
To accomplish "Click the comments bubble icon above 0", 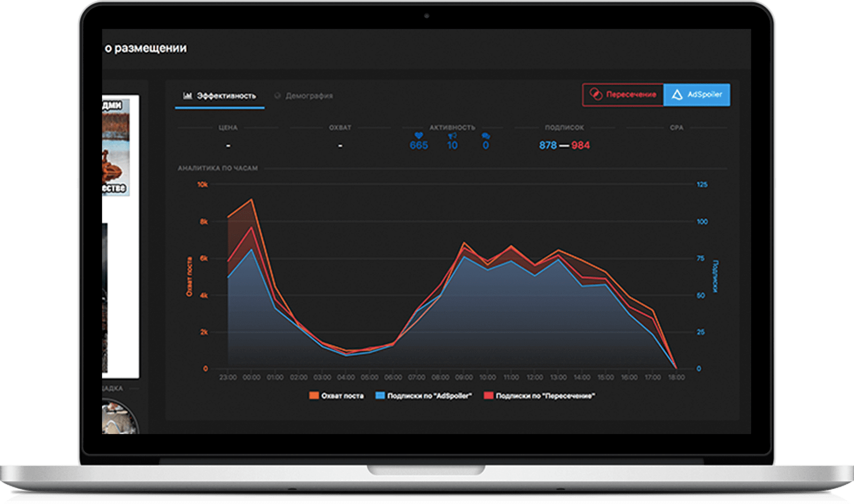I will [485, 135].
